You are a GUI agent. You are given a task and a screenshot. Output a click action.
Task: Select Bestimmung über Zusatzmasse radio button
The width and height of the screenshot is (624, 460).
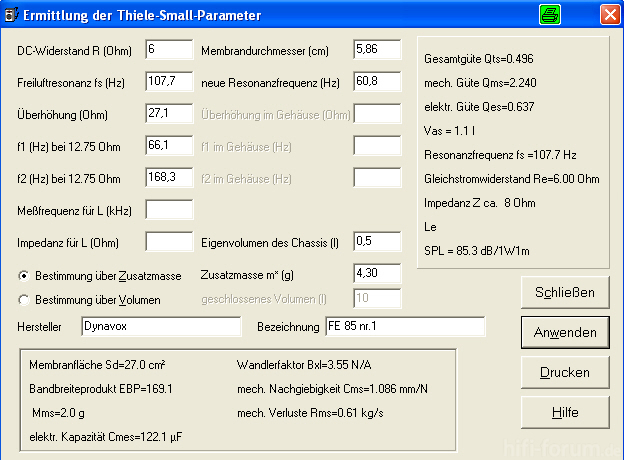[x=24, y=276]
